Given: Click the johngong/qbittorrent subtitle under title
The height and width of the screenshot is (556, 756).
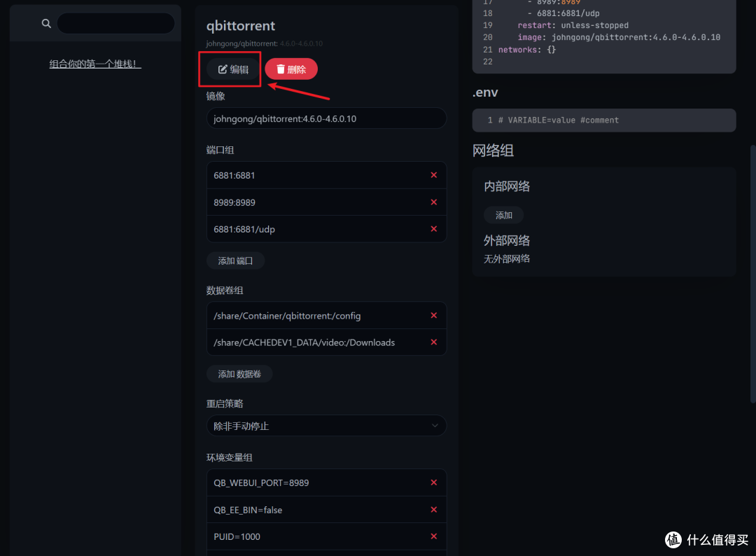Looking at the screenshot, I should (264, 43).
